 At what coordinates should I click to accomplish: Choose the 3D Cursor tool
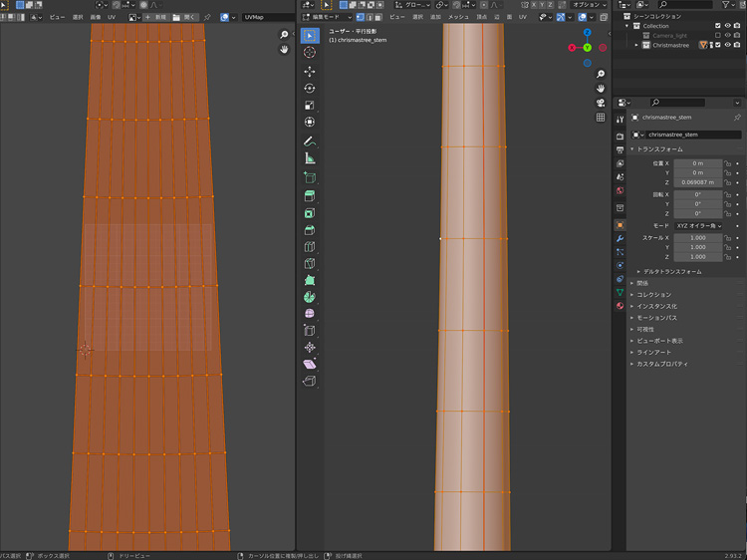[x=310, y=53]
